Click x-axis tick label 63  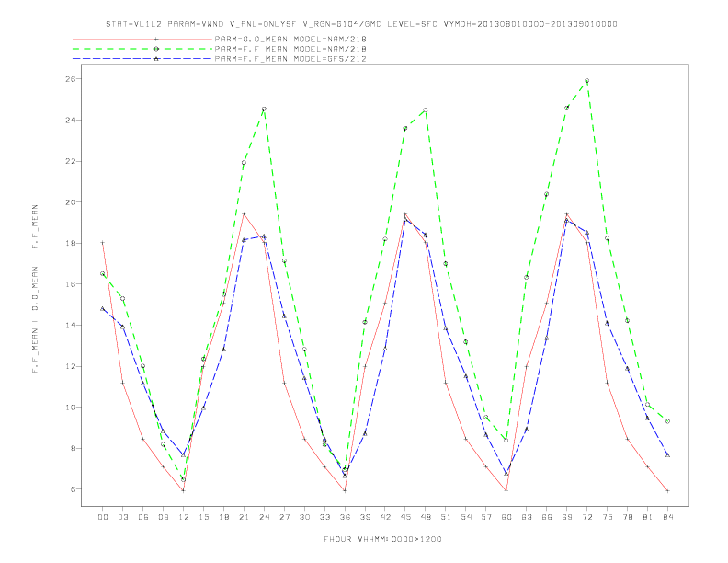pos(526,517)
